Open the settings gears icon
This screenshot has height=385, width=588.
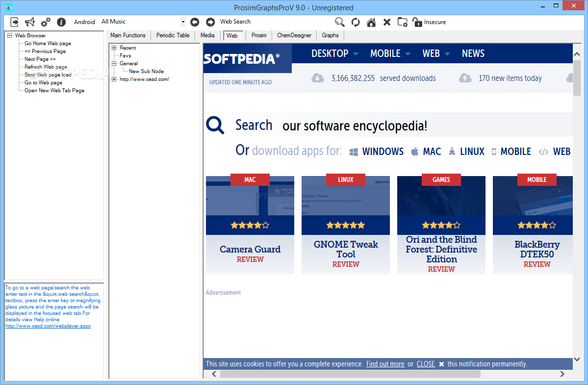click(x=46, y=22)
